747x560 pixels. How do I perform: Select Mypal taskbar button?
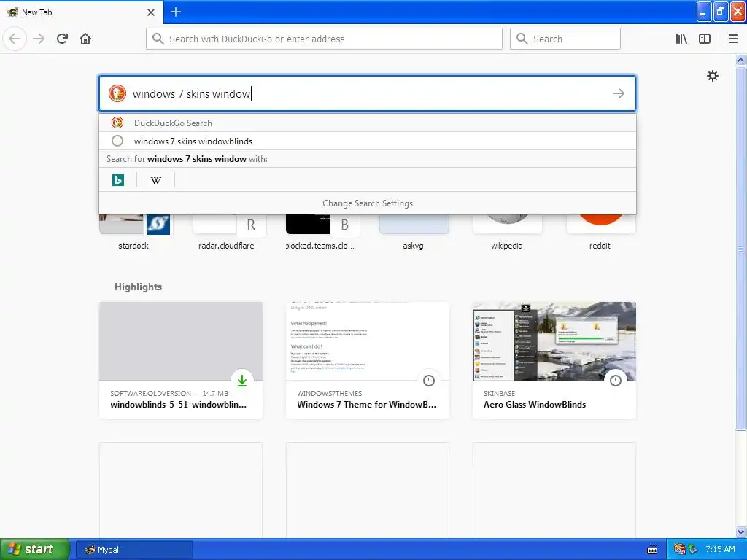pos(134,550)
